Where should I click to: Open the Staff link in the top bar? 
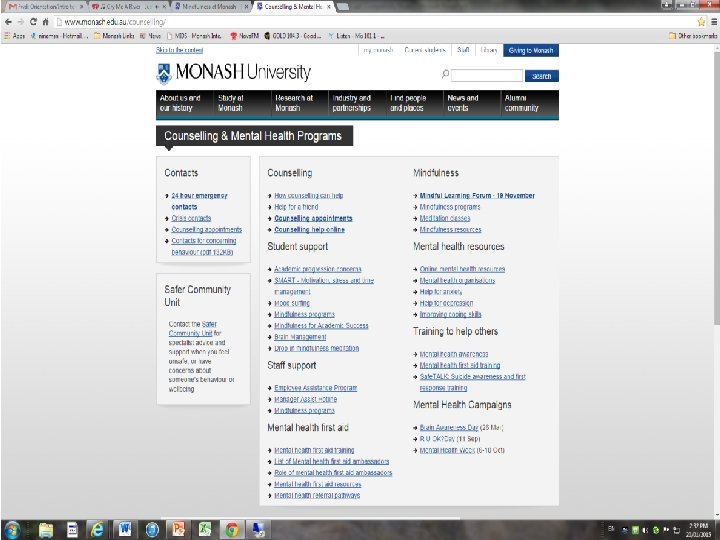pos(463,50)
